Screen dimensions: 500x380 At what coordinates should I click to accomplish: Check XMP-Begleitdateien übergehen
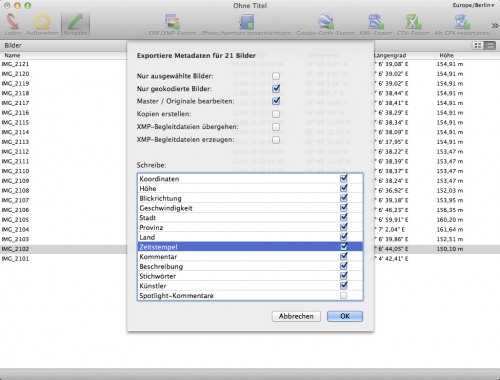click(276, 127)
